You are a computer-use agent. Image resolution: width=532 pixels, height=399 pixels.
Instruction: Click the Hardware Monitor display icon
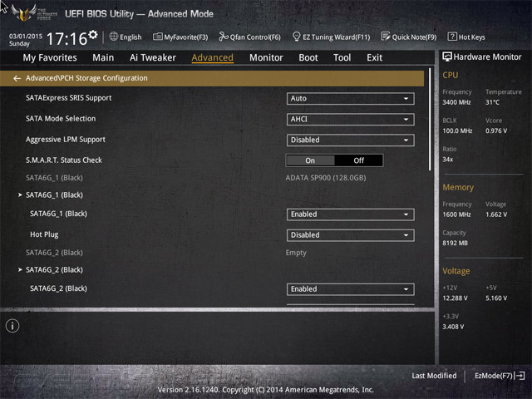[447, 57]
